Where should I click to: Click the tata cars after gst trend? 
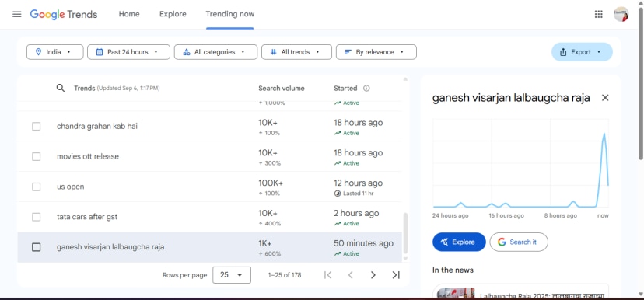(87, 217)
